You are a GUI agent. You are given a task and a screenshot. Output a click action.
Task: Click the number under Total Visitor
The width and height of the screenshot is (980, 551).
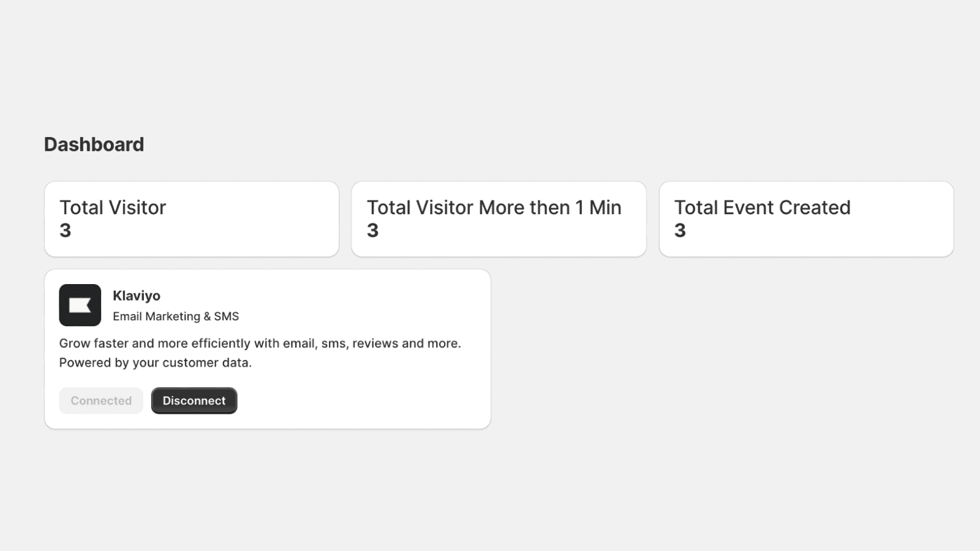point(65,231)
